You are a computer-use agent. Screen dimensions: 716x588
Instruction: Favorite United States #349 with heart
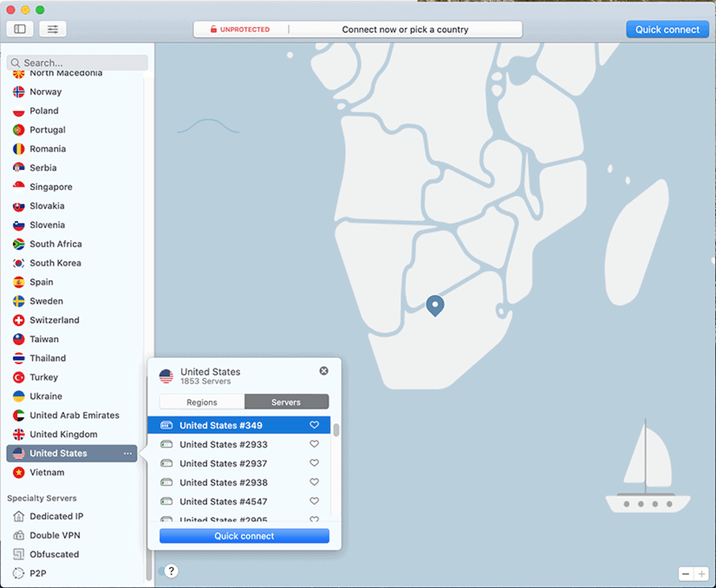tap(314, 425)
